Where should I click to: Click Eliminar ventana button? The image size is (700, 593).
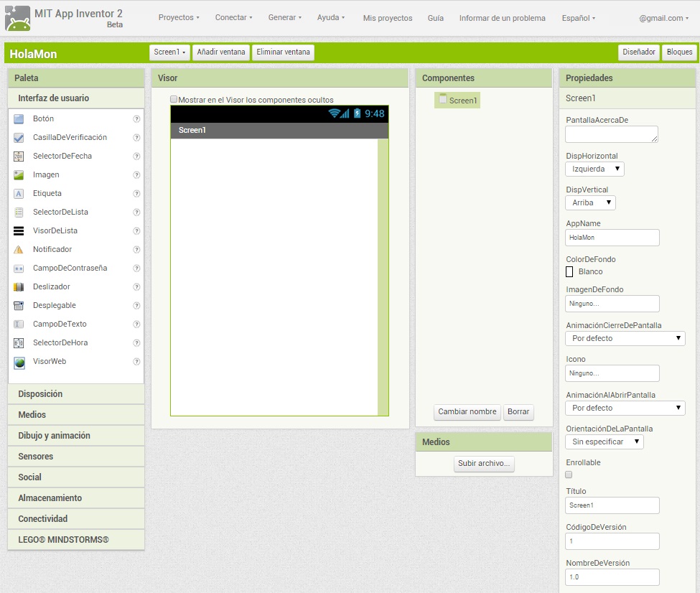(x=283, y=52)
